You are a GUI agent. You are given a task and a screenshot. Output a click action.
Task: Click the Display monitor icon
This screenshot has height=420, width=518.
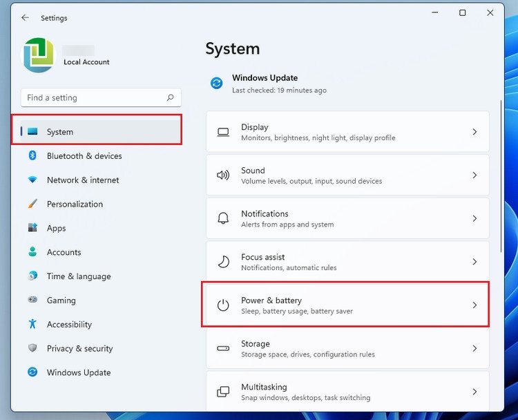(223, 132)
